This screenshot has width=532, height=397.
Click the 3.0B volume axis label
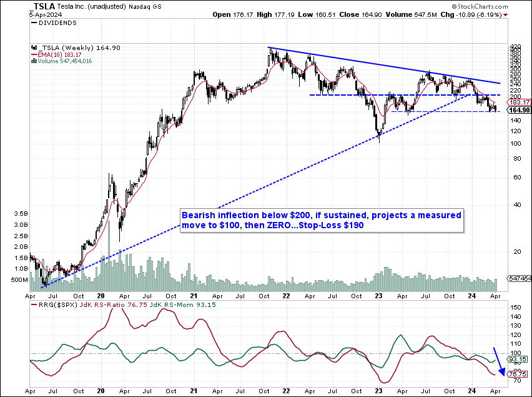click(x=21, y=225)
